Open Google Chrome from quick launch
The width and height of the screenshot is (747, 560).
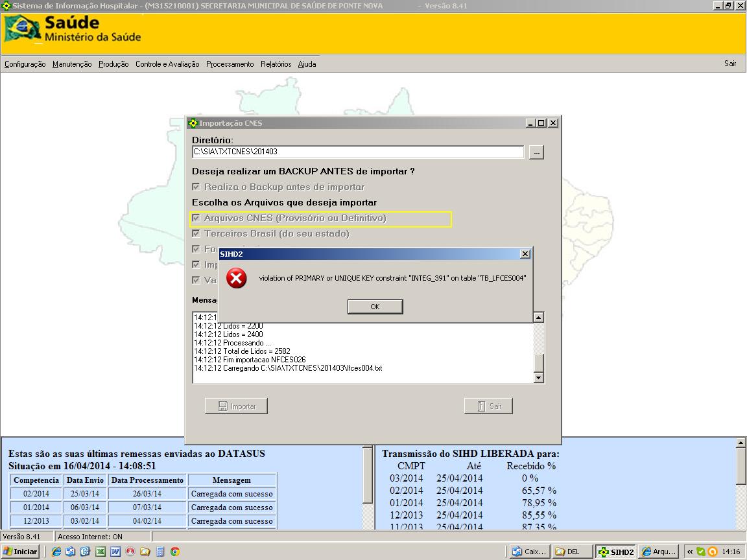(175, 552)
